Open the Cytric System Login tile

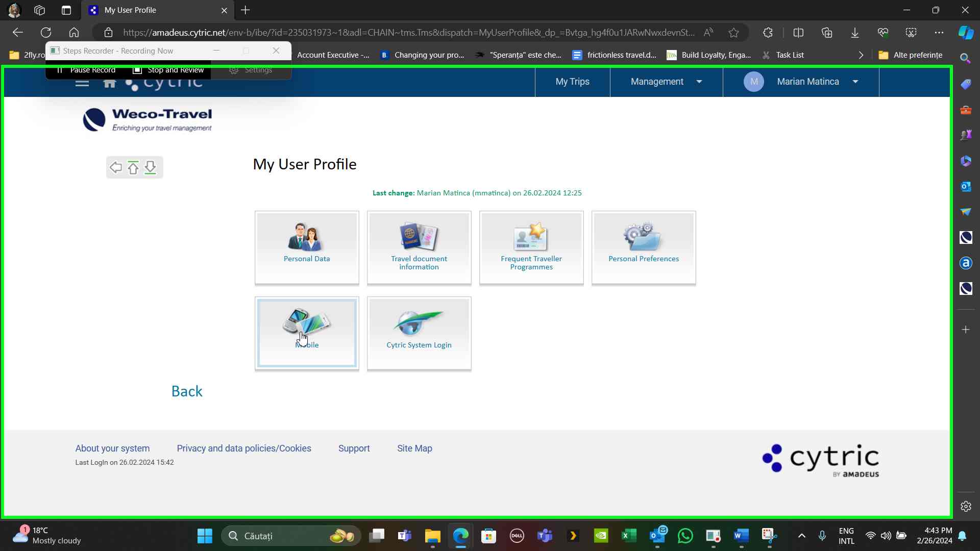coord(419,333)
